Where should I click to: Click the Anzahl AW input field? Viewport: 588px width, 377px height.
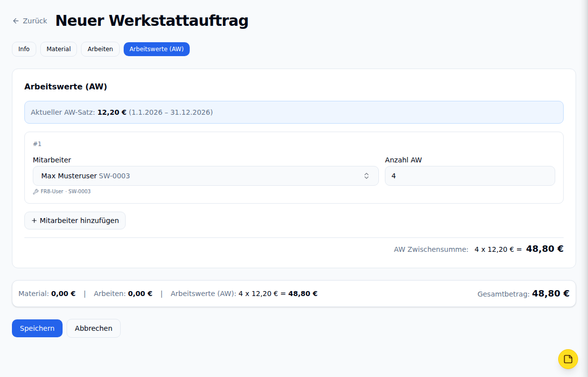469,176
